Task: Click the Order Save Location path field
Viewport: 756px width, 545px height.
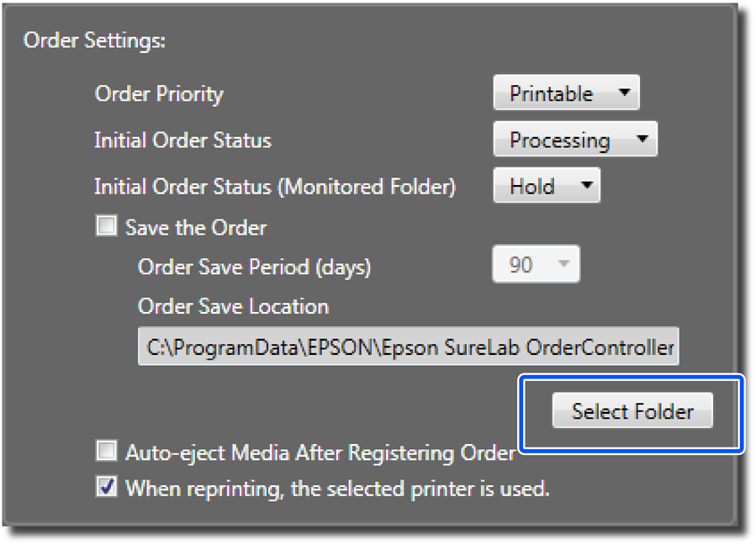Action: [409, 347]
